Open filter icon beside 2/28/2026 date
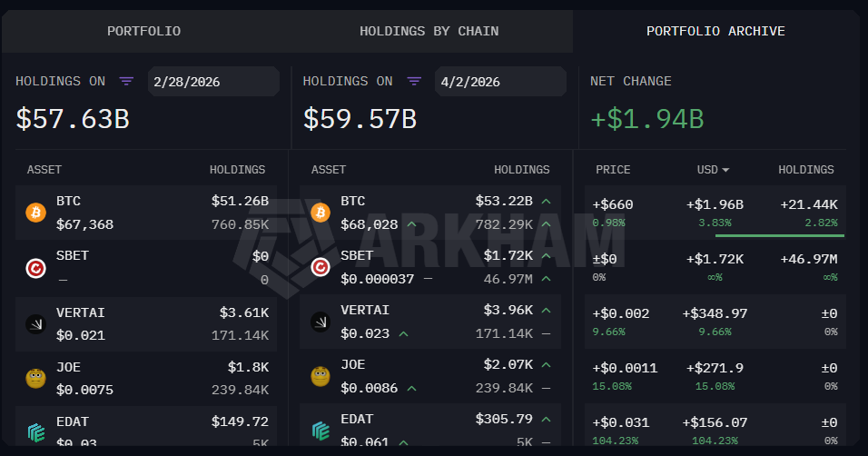Screen dimensions: 868x456 pos(127,82)
